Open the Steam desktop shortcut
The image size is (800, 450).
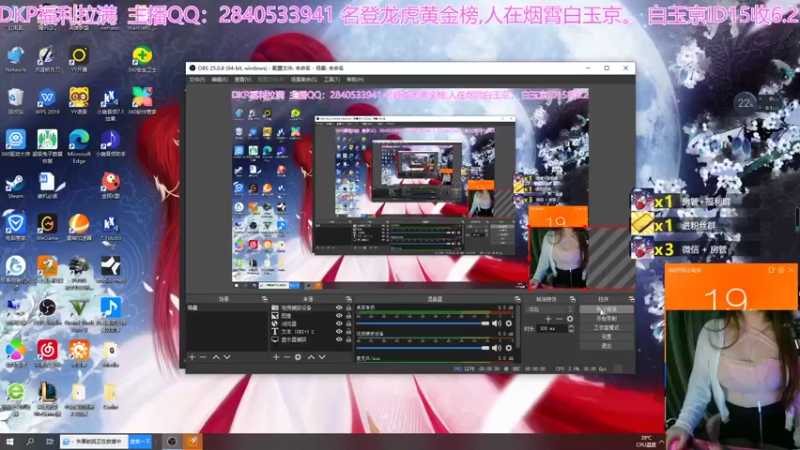point(15,186)
